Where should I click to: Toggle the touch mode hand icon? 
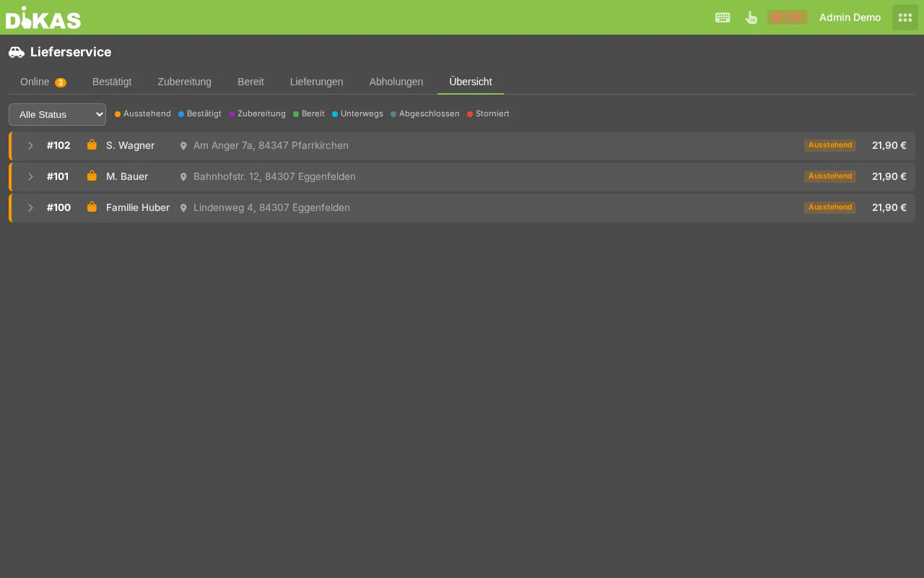coord(751,17)
